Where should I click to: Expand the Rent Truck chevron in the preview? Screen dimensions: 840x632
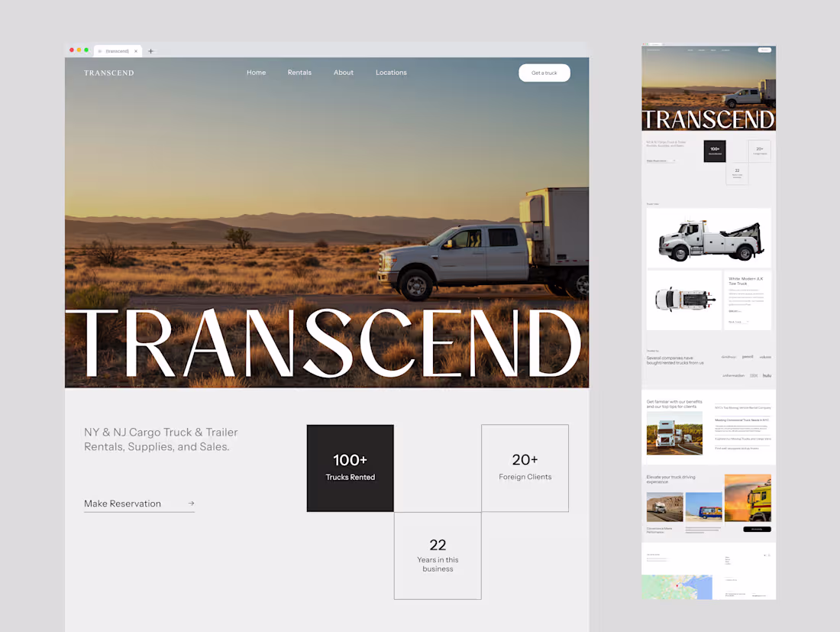click(x=748, y=321)
